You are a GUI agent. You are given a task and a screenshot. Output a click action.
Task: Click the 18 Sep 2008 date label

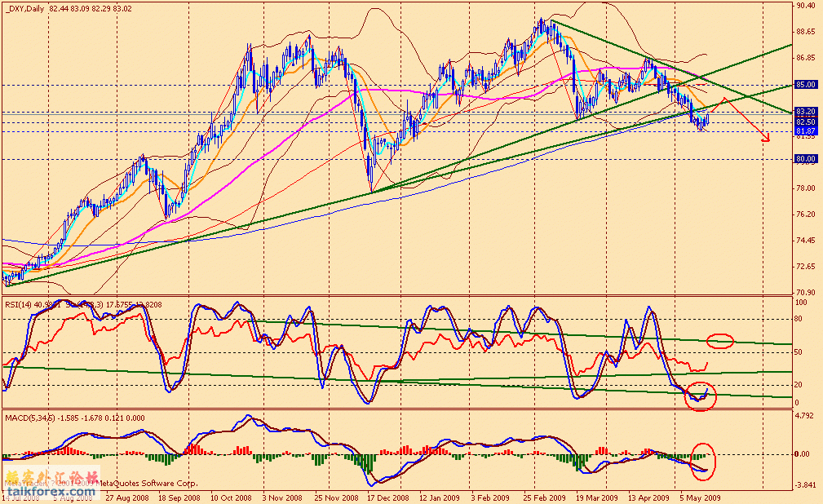coord(179,497)
